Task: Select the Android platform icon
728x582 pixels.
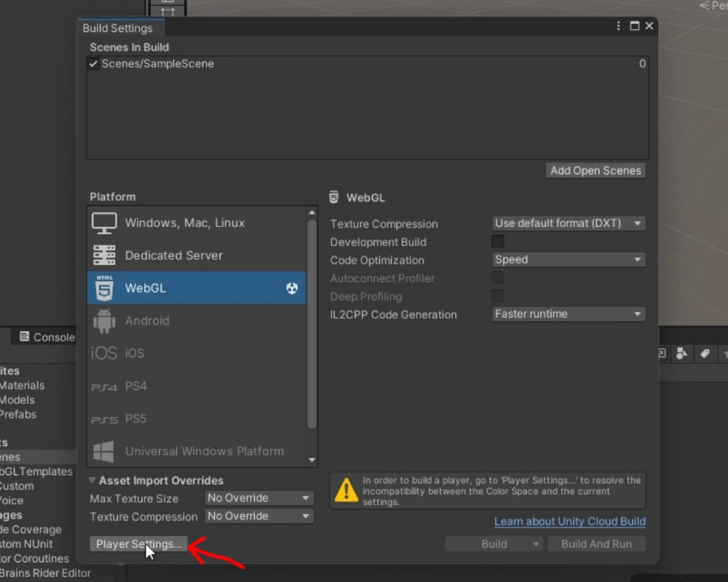Action: click(x=103, y=320)
